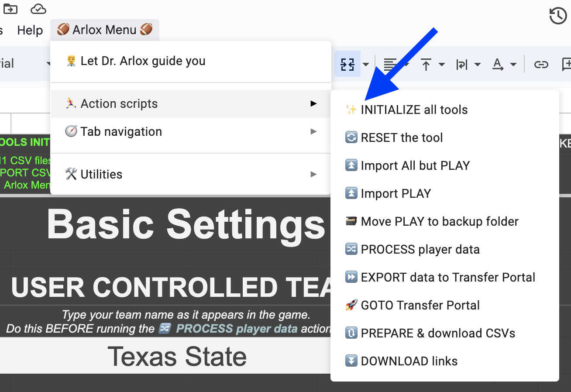Insert link using the chain icon
571x392 pixels.
[x=541, y=65]
